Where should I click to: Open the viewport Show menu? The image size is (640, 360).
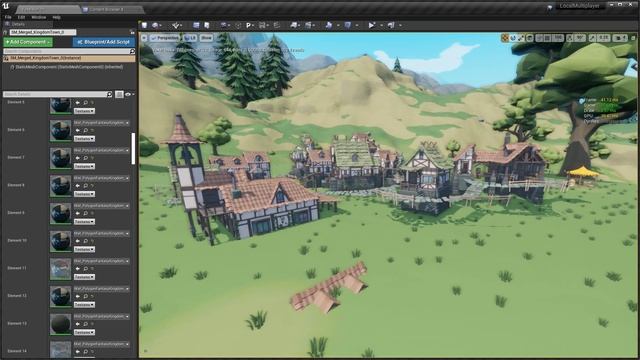(206, 38)
